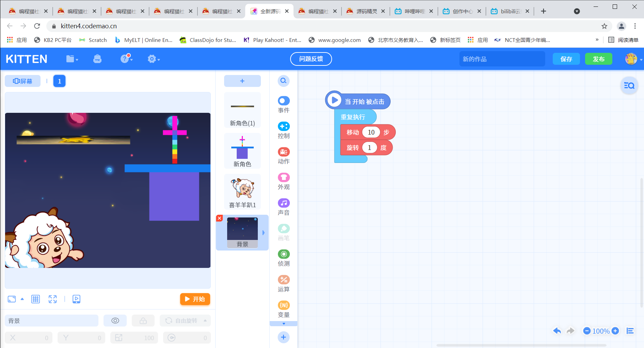Open the user avatar menu
The width and height of the screenshot is (644, 348).
(631, 59)
